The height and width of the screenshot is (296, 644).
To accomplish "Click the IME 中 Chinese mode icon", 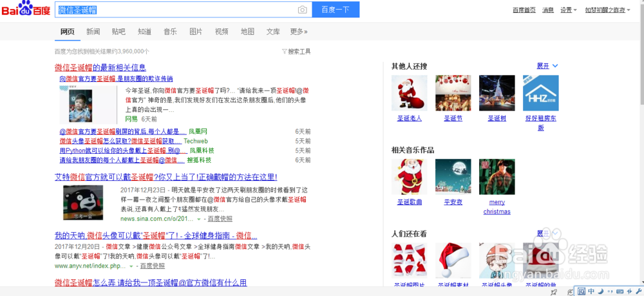I will click(591, 291).
